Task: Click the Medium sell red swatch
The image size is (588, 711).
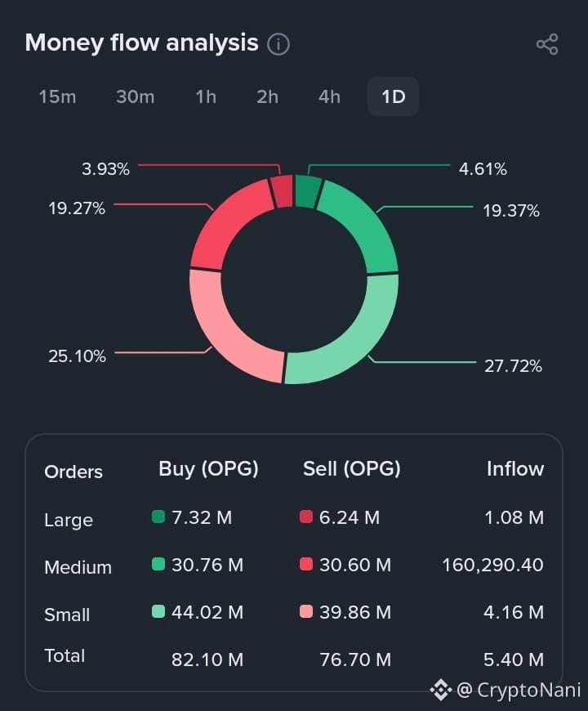Action: click(306, 564)
